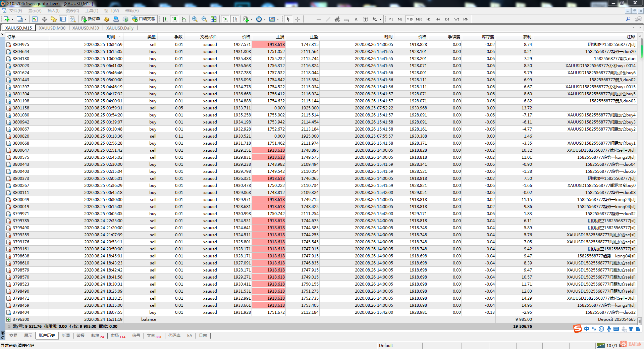
Task: Expand the arrows objects dropdown
Action: (380, 19)
